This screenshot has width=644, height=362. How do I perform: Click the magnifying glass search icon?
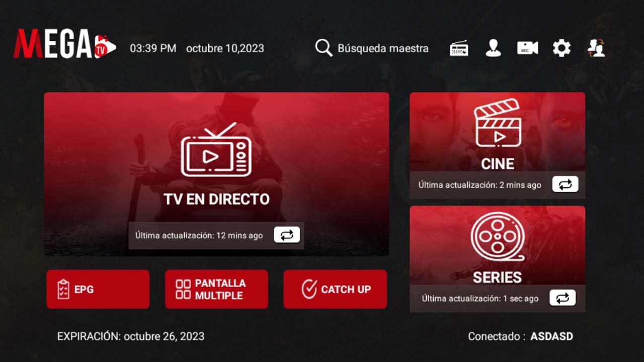click(324, 48)
